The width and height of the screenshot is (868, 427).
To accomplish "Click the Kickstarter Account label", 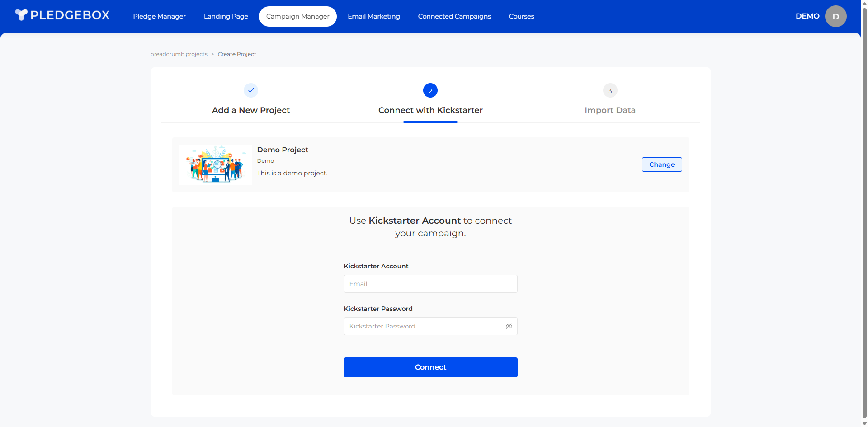I will 376,266.
